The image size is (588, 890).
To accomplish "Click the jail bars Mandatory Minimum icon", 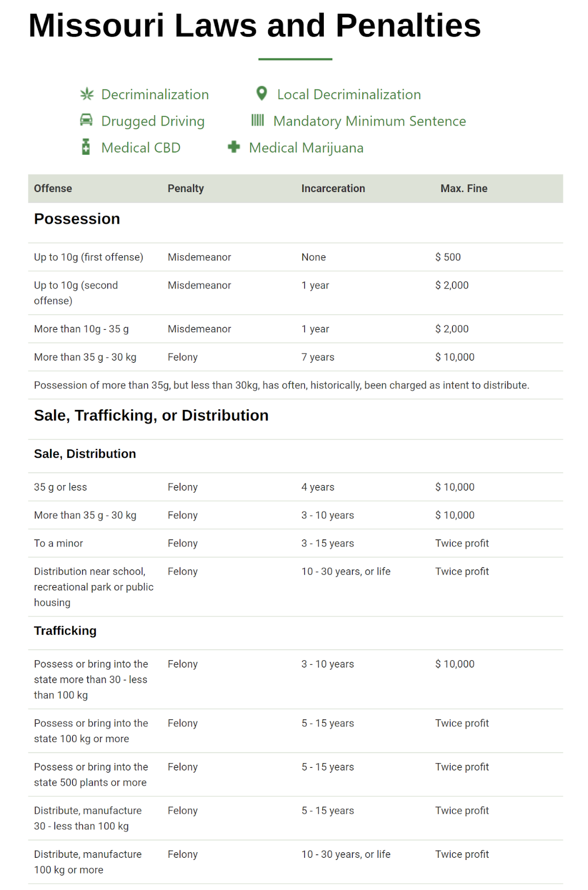I will pos(258,120).
